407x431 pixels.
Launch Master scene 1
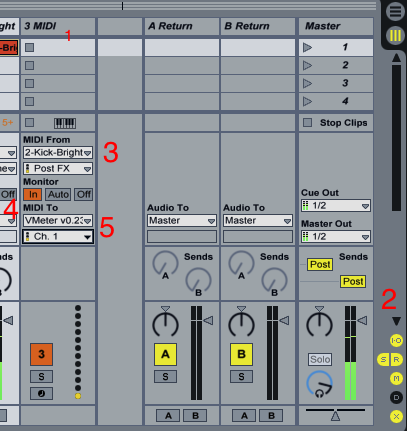307,47
